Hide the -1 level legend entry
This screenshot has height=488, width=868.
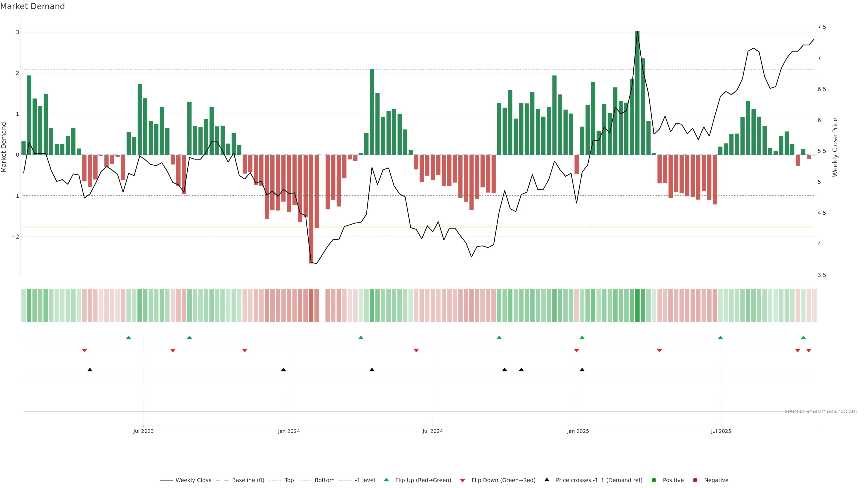point(365,480)
